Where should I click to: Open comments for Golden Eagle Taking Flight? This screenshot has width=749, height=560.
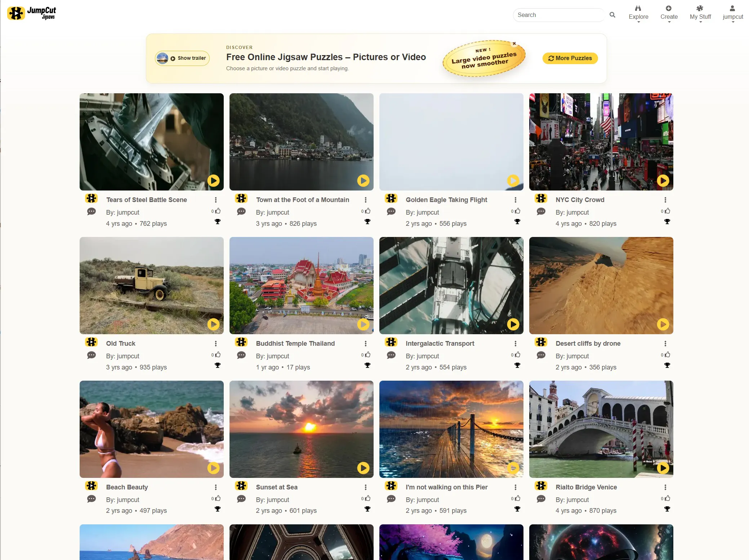pos(391,211)
